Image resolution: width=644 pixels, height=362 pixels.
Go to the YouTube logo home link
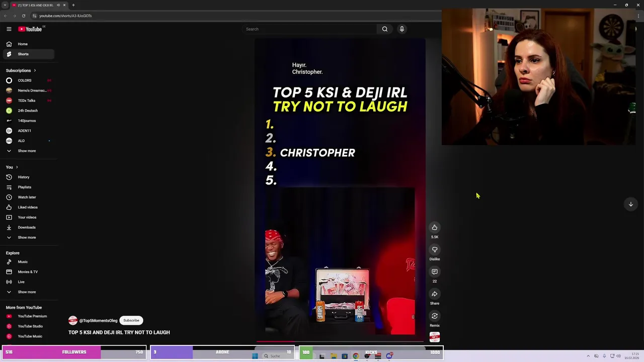(31, 29)
